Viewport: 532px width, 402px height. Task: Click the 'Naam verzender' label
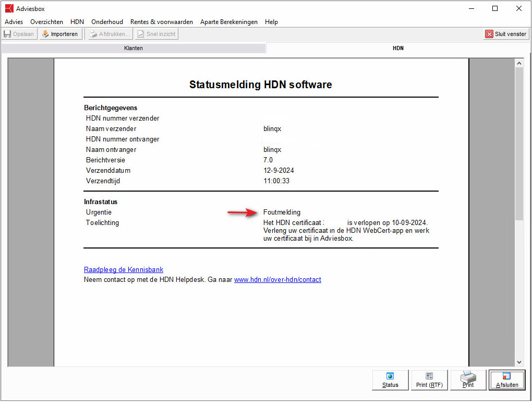point(111,128)
